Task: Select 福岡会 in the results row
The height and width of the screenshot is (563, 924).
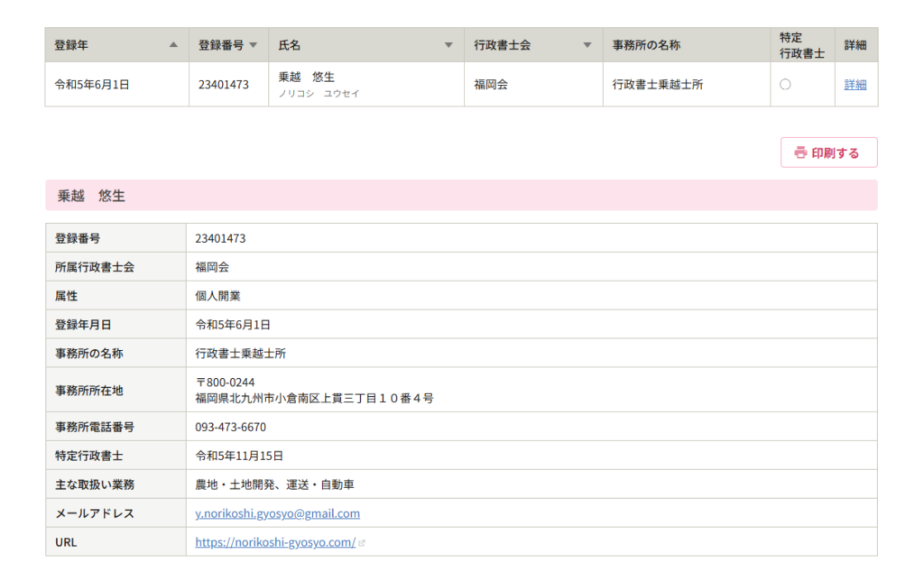Action: 491,85
